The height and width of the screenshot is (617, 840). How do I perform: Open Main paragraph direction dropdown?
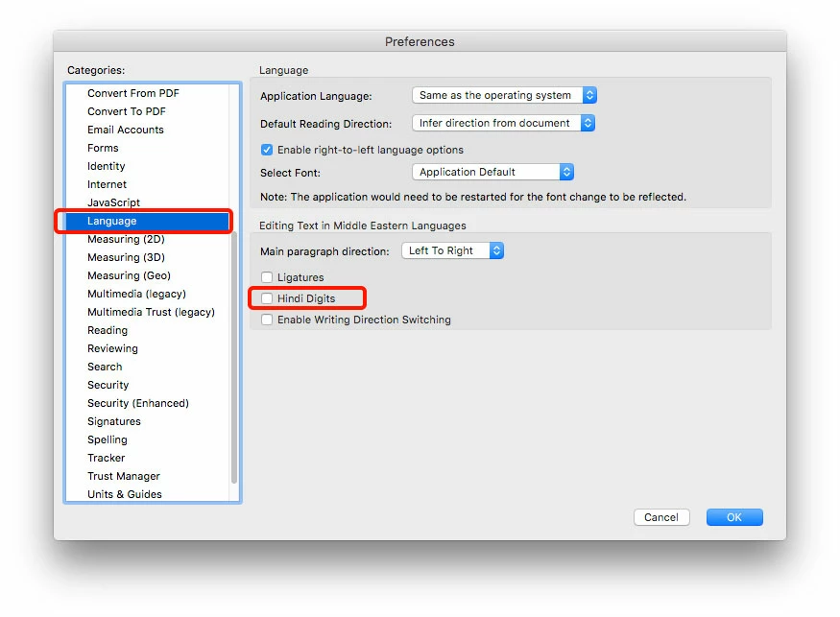453,250
